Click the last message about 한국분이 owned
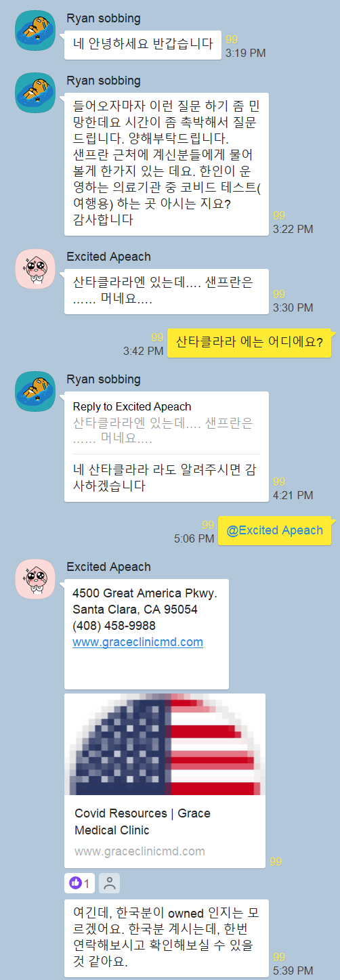This screenshot has width=340, height=980. [167, 938]
